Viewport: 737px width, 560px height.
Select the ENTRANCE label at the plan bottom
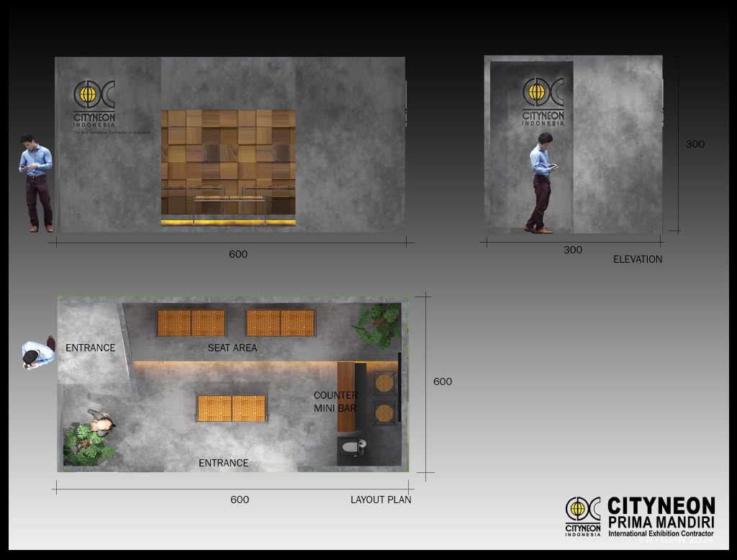223,463
